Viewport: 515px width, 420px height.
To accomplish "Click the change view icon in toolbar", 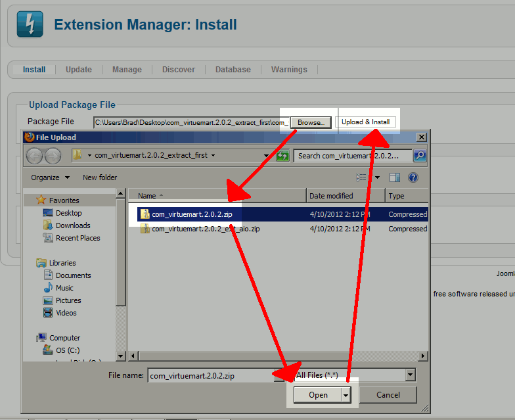I will (361, 177).
